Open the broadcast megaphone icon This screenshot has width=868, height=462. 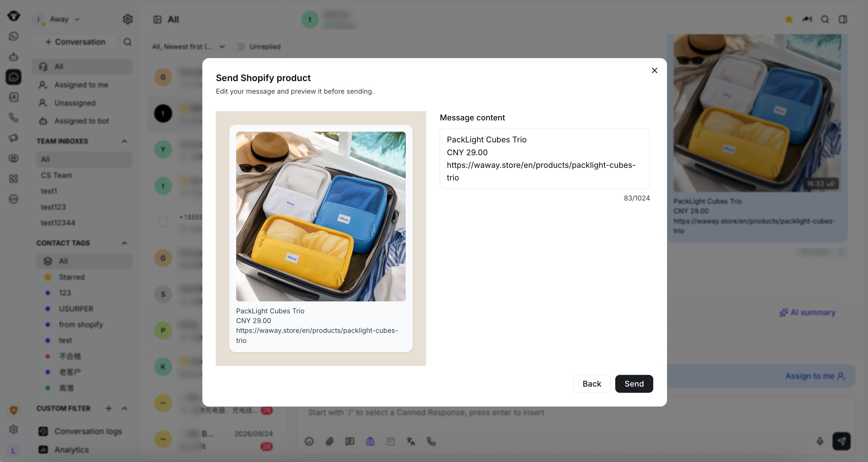click(x=14, y=138)
